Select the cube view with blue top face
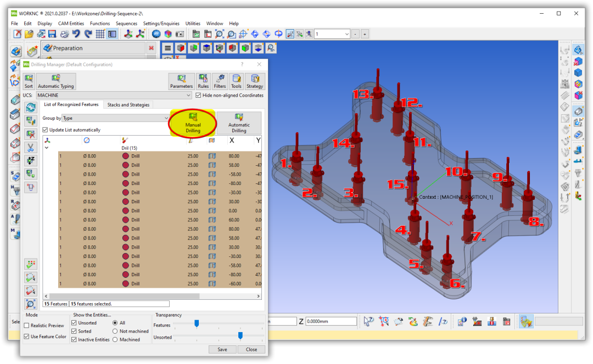The image size is (593, 364). pos(206,48)
